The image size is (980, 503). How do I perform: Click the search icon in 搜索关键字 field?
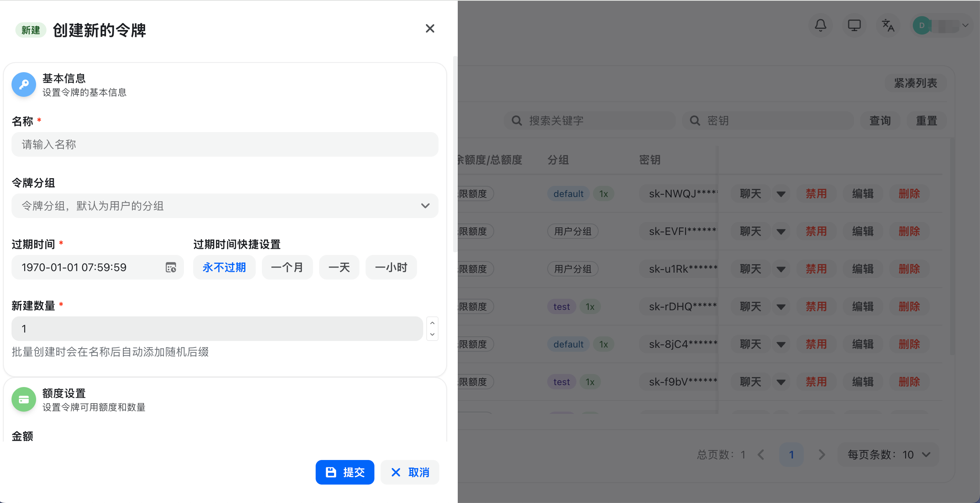pos(517,121)
